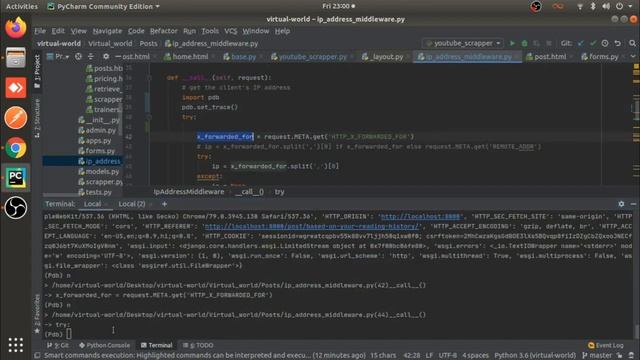Viewport: 640px width, 360px height.
Task: Add a new terminal session plus icon
Action: click(164, 204)
